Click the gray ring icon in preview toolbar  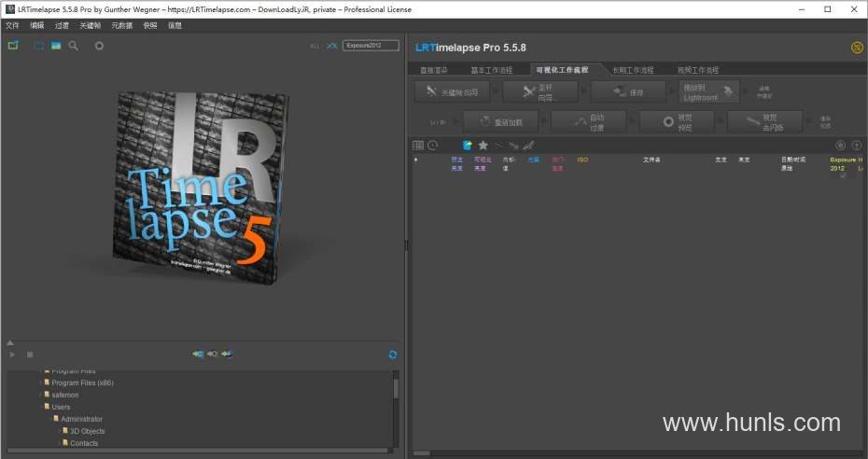(x=99, y=46)
